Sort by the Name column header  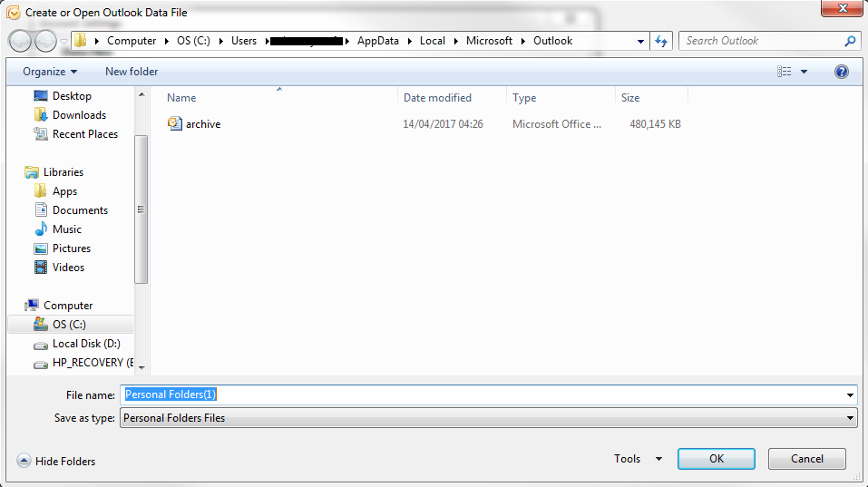pyautogui.click(x=181, y=98)
